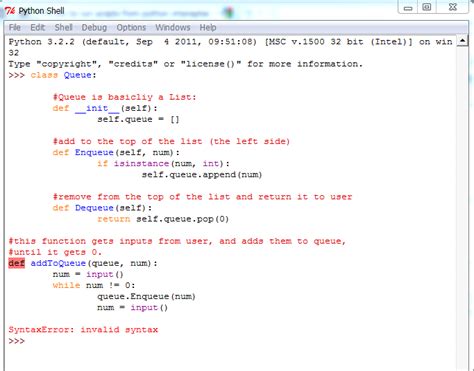Screen dimensions: 474x371
Task: Open the File menu
Action: tap(15, 27)
